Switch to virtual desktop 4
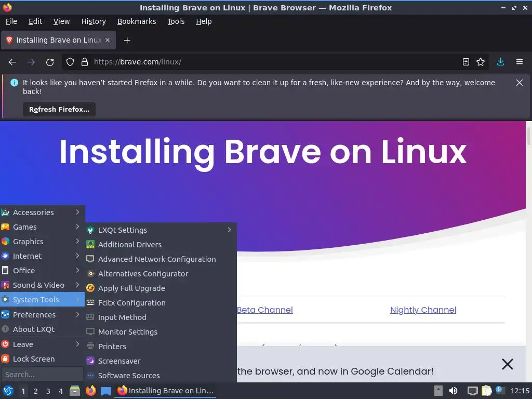 coord(61,391)
